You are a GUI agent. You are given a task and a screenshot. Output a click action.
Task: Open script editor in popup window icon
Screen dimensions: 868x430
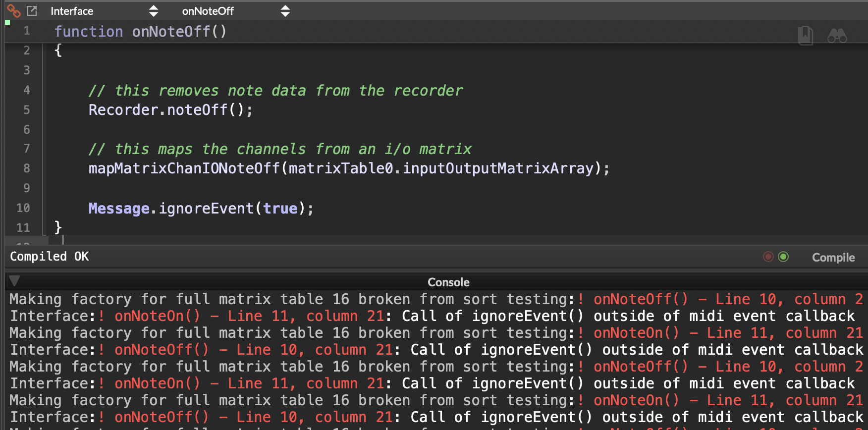click(x=32, y=10)
